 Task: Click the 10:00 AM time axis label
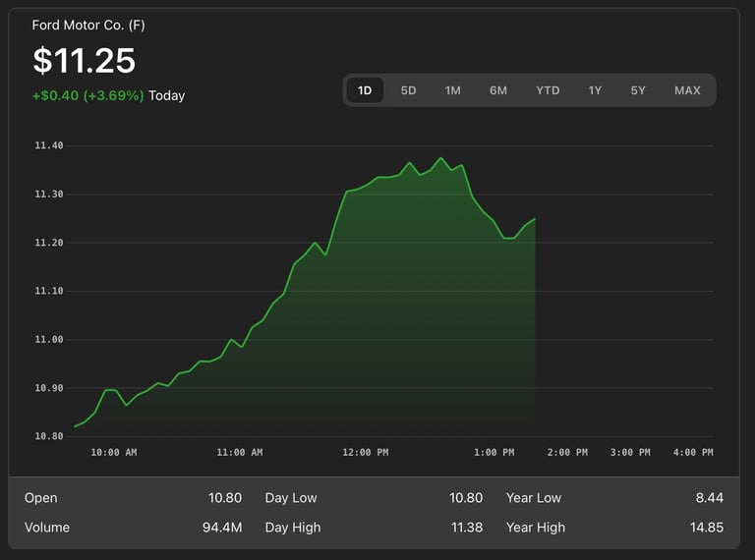pos(113,453)
